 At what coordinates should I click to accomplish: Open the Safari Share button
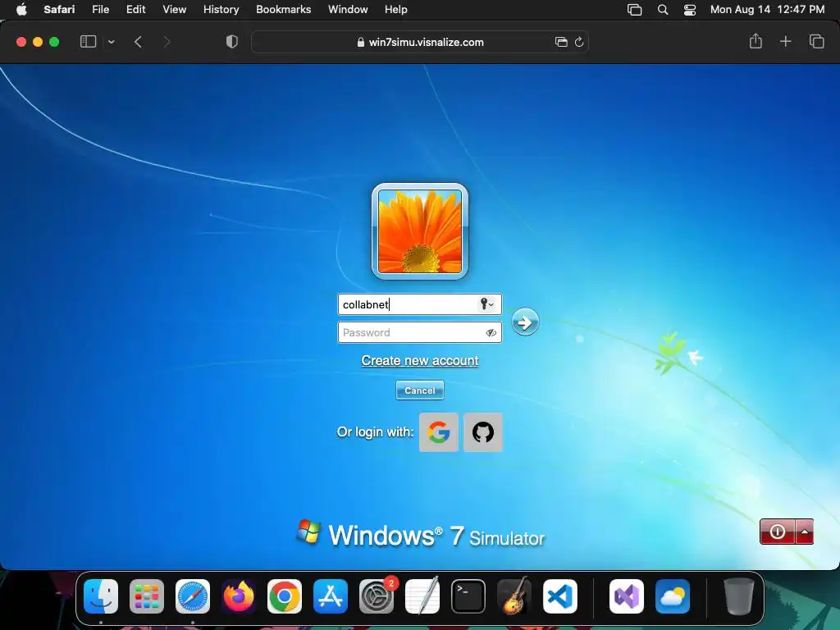tap(756, 41)
